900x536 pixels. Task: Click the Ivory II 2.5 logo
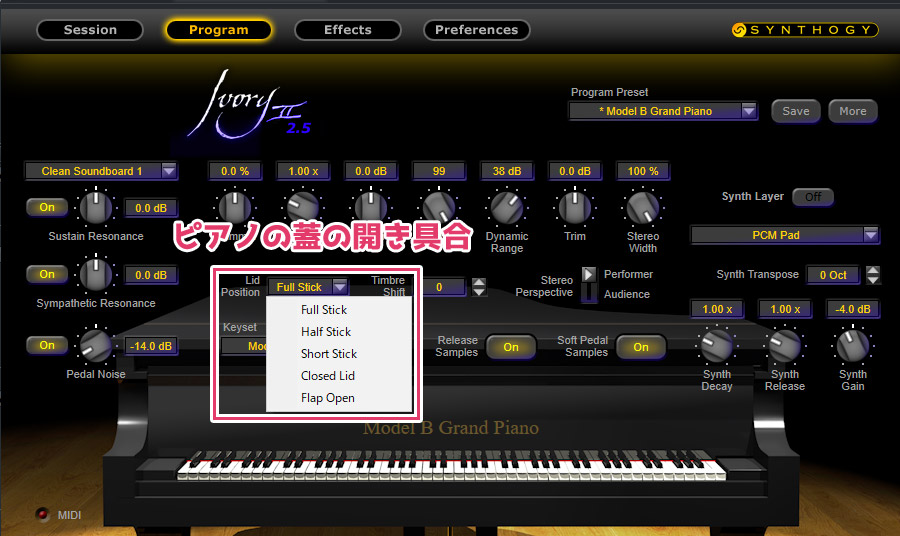pyautogui.click(x=250, y=106)
